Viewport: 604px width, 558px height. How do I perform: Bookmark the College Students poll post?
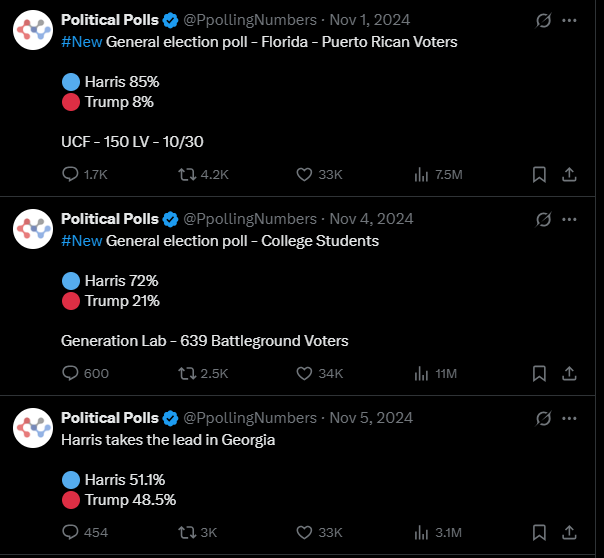coord(539,373)
